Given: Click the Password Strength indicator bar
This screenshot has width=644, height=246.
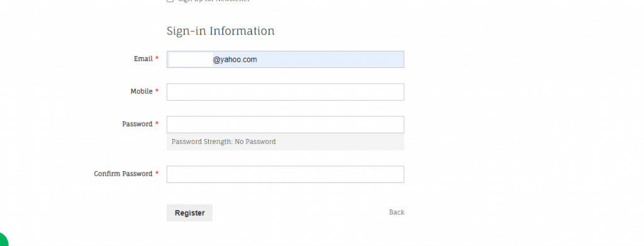Looking at the screenshot, I should [x=285, y=142].
